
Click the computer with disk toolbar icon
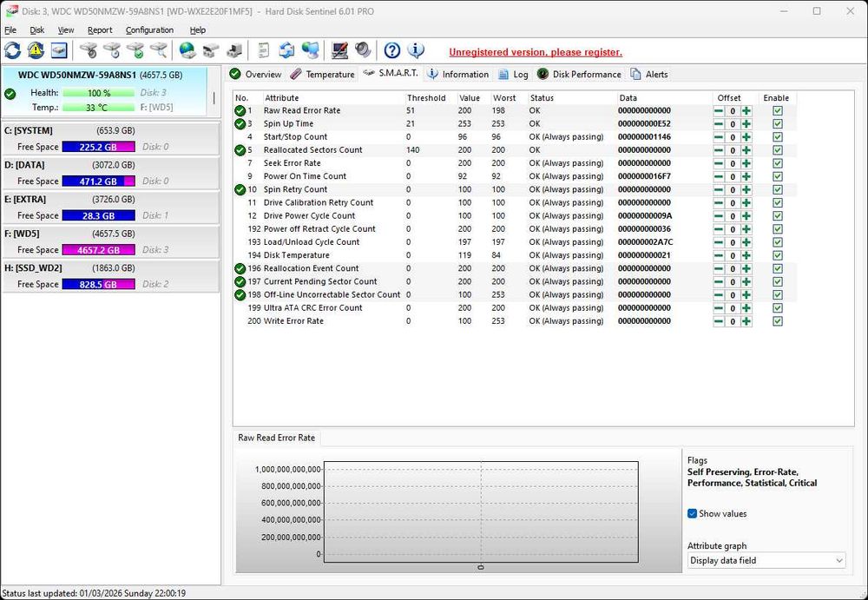(x=234, y=50)
